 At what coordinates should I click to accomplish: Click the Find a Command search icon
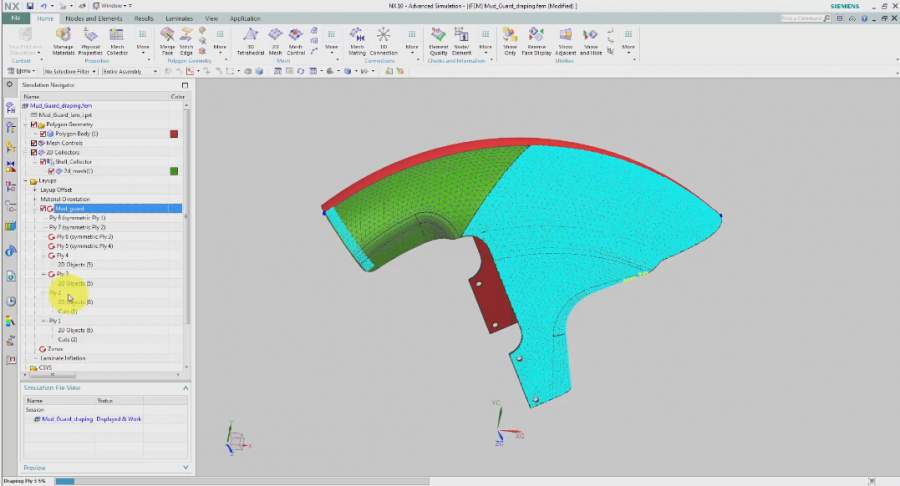pos(827,18)
